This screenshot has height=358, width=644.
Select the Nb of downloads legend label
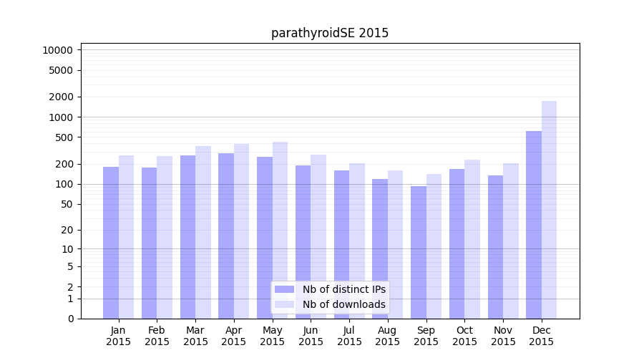[343, 304]
